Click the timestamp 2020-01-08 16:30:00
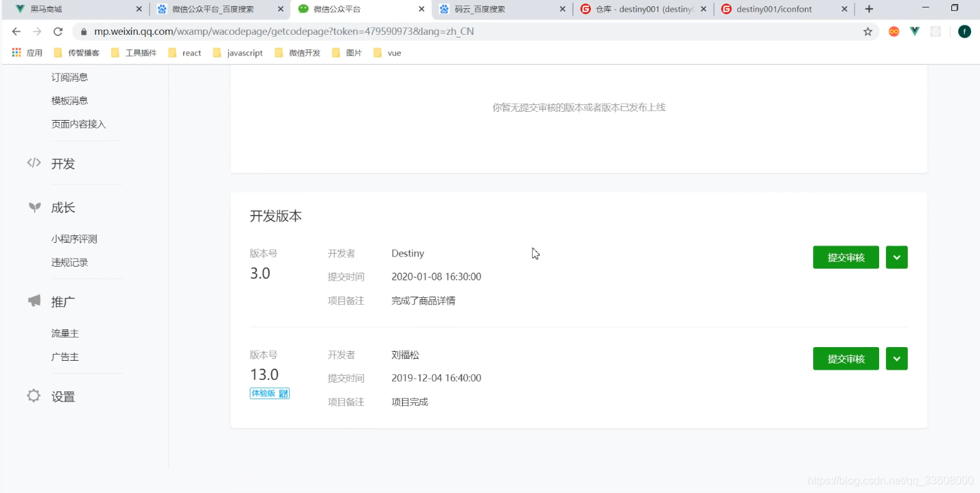Viewport: 980px width, 493px height. tap(436, 277)
